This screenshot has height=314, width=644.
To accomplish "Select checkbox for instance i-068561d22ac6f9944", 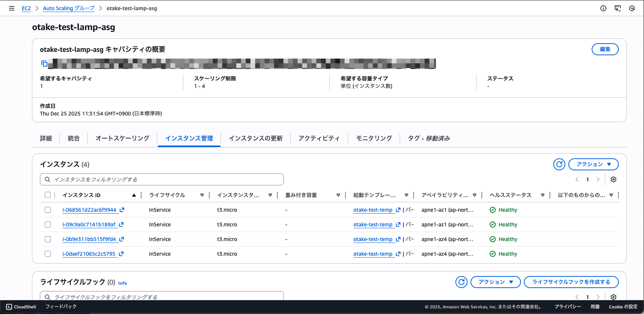I will click(x=48, y=210).
